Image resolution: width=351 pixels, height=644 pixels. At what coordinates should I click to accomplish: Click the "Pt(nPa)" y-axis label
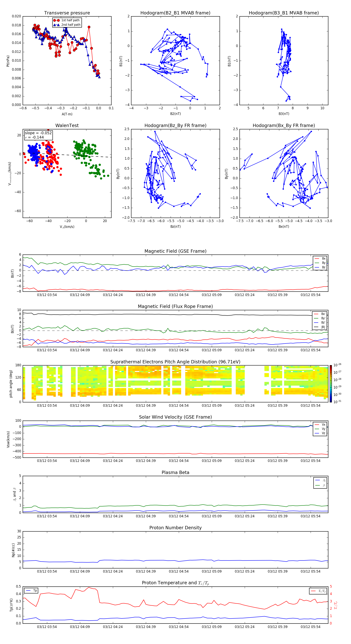[8, 61]
